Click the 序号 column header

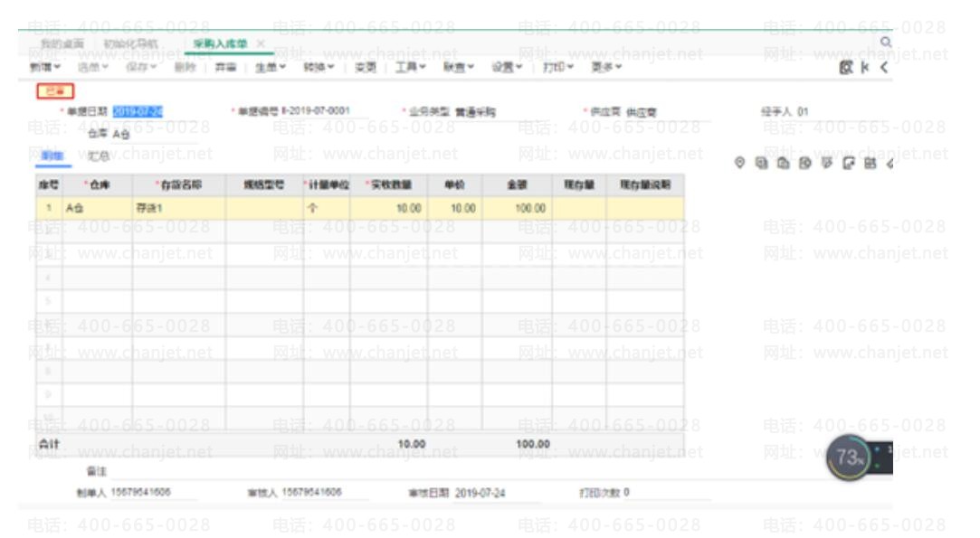49,185
